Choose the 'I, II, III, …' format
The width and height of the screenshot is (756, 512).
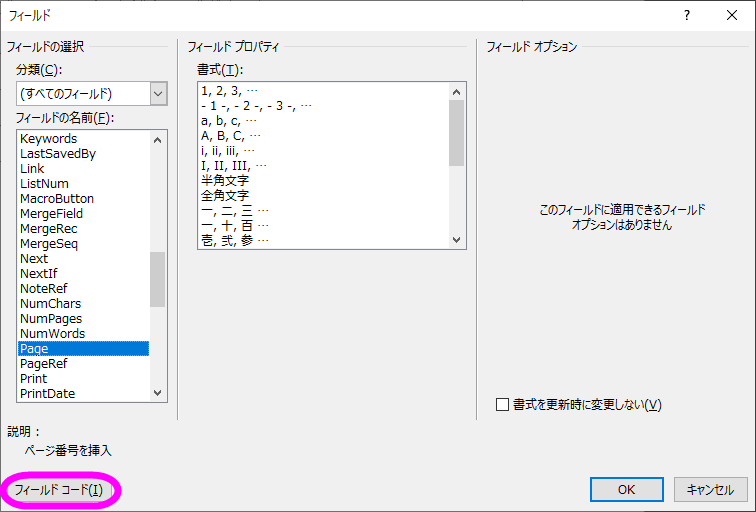click(x=234, y=165)
